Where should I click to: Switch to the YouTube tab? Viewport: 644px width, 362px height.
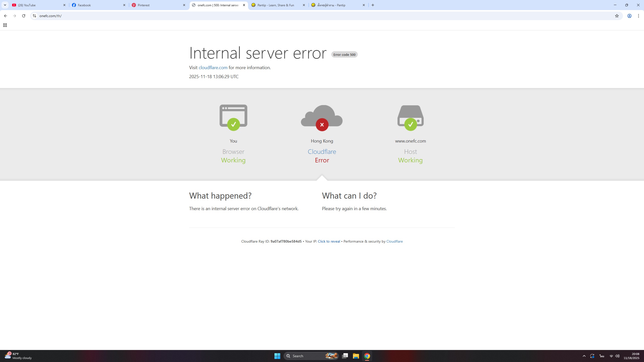pyautogui.click(x=38, y=5)
